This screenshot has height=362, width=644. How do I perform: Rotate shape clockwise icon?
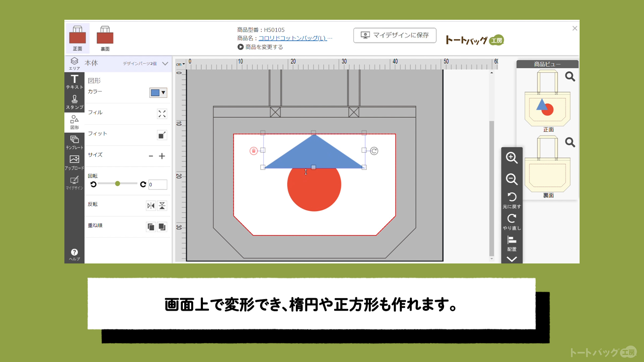point(143,184)
